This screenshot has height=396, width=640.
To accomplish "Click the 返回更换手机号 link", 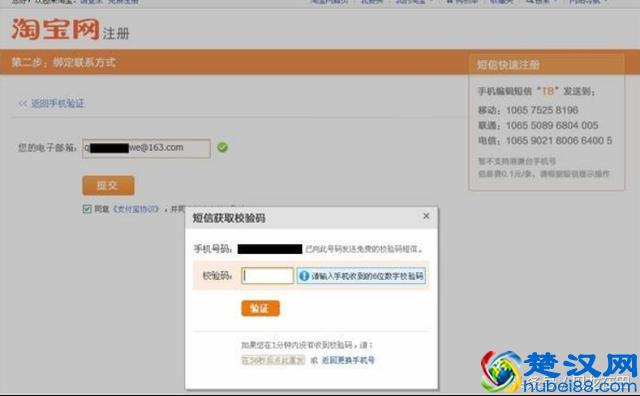I will click(348, 360).
